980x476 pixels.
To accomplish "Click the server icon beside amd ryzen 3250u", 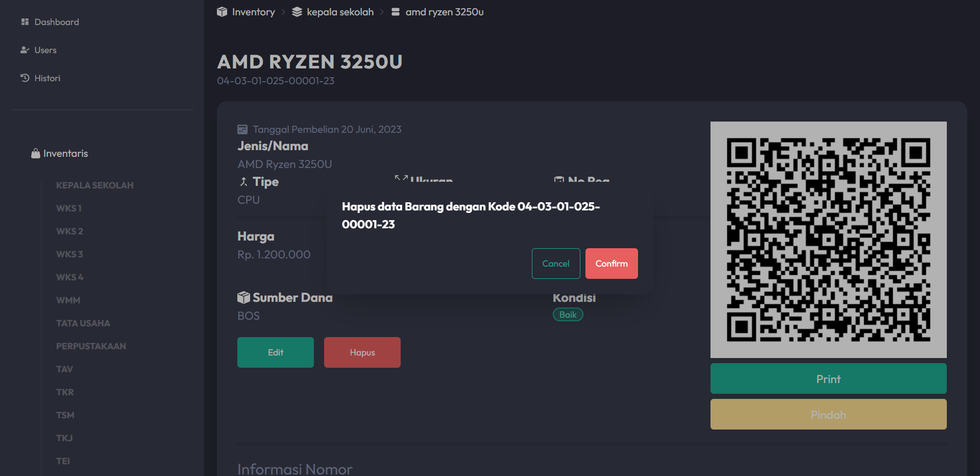I will pyautogui.click(x=396, y=12).
